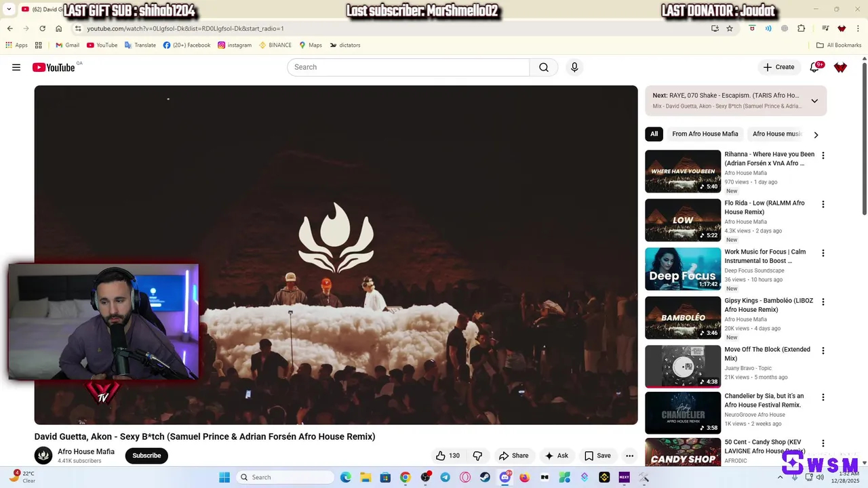Open options menu for Chandelier by Sia remix

823,397
